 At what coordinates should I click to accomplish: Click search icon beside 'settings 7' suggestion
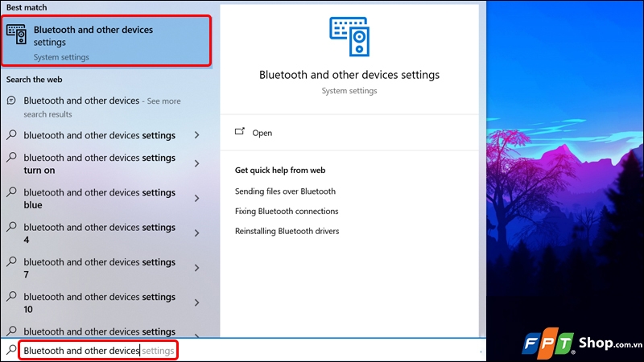12,261
